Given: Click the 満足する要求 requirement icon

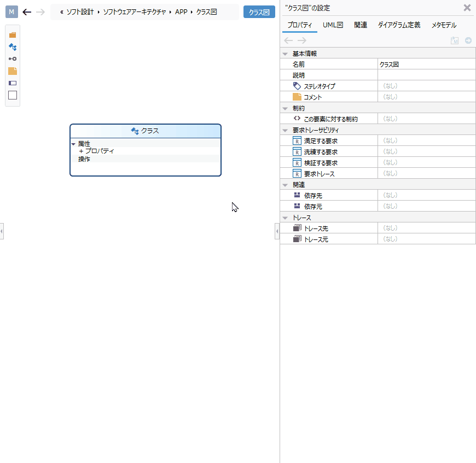Looking at the screenshot, I should tap(297, 140).
